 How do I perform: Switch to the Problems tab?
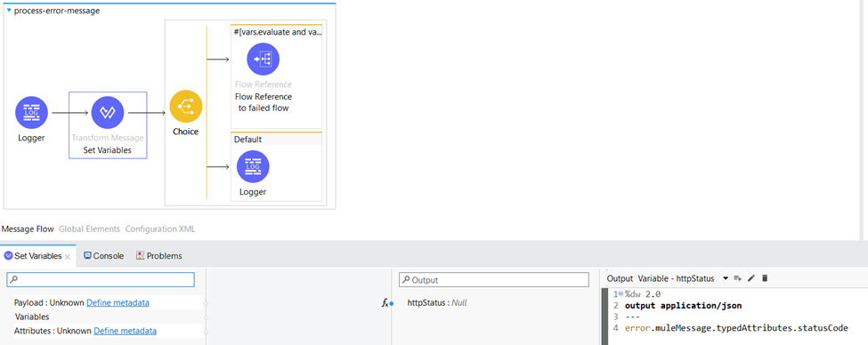point(159,256)
